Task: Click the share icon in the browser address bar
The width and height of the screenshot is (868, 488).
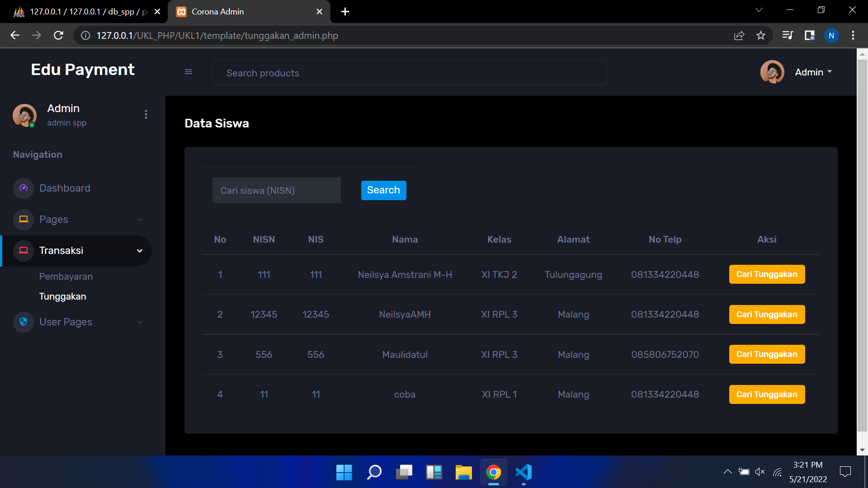Action: (x=739, y=35)
